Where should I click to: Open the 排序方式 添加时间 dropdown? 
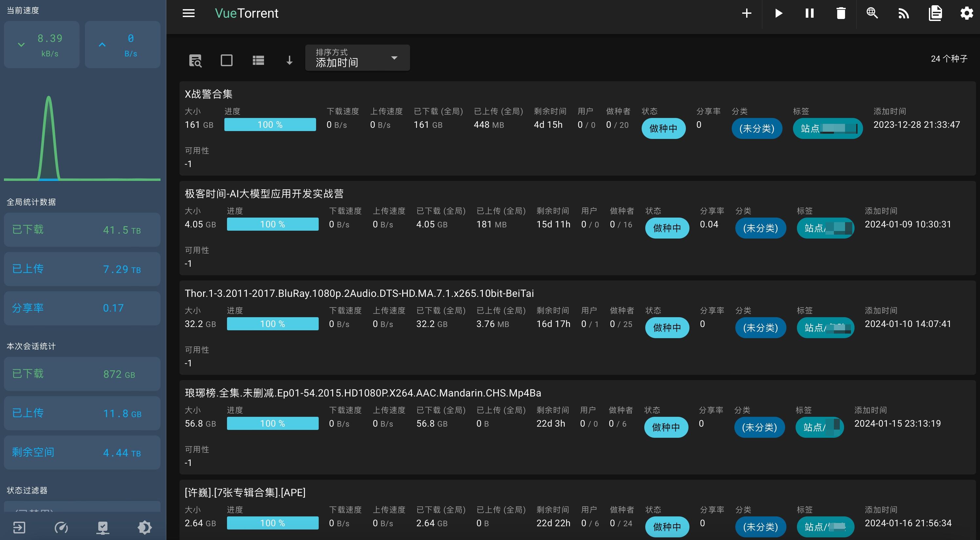[x=357, y=58]
